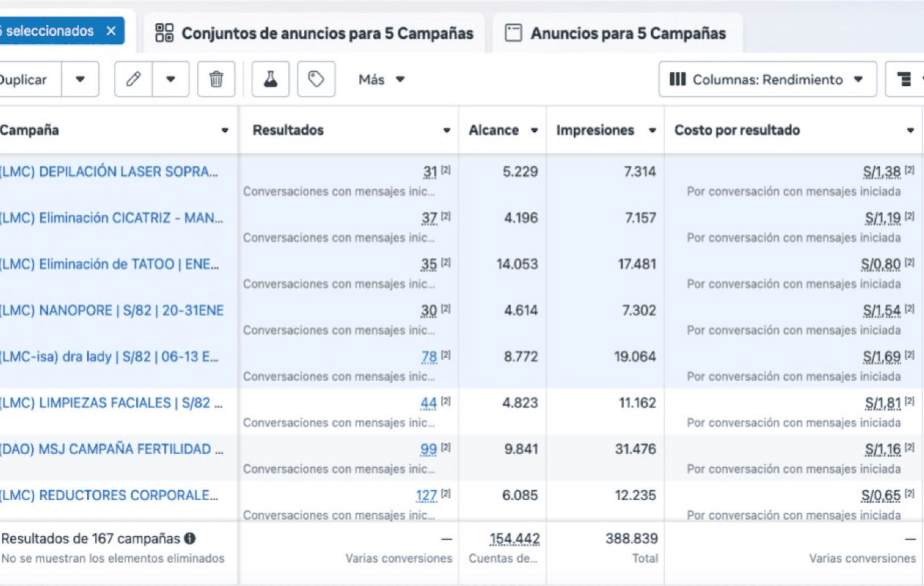Clear selection with the X on seleccionados

point(111,31)
